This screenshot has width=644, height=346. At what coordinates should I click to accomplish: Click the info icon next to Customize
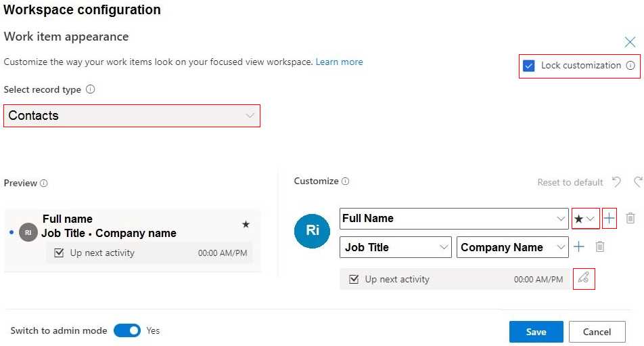[x=346, y=181]
